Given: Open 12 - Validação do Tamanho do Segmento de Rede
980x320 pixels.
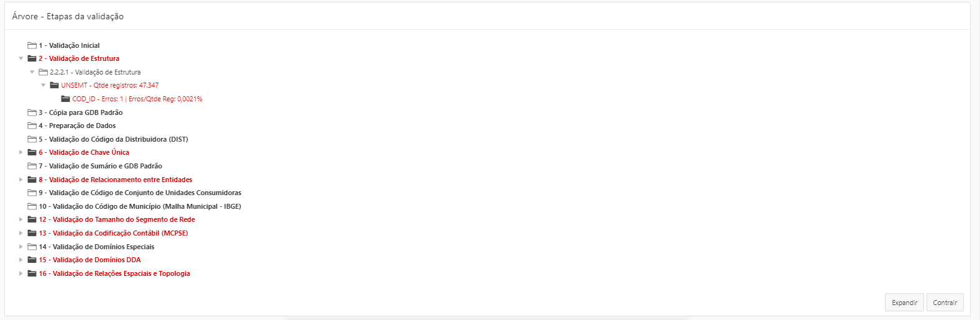Looking at the screenshot, I should point(117,219).
